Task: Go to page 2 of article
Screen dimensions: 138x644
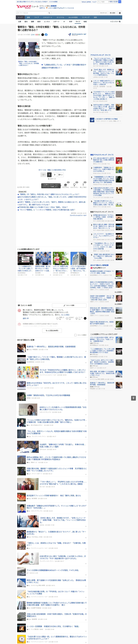Action: (55, 175)
